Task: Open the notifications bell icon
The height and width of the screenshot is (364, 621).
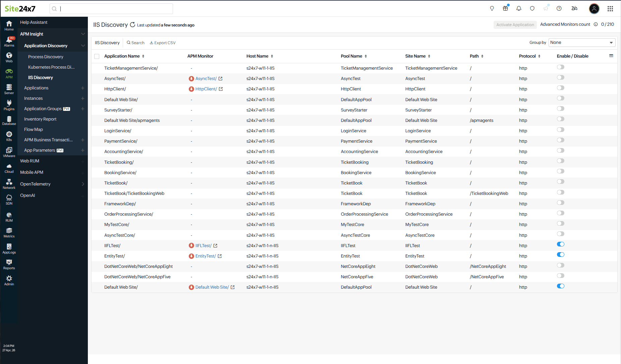Action: [x=519, y=8]
